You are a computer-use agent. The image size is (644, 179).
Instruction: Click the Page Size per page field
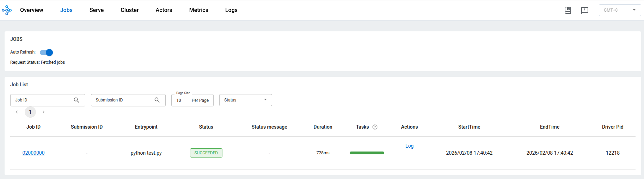pyautogui.click(x=192, y=100)
